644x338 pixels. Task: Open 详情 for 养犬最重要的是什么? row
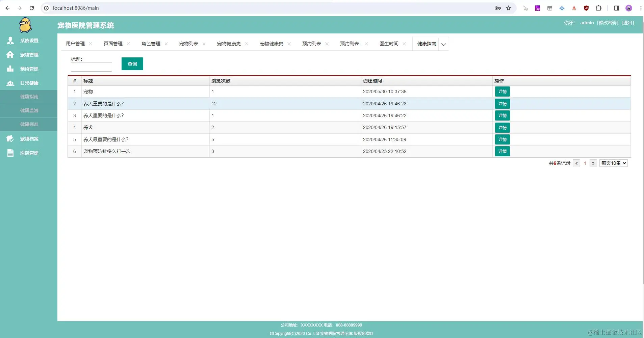coord(503,139)
